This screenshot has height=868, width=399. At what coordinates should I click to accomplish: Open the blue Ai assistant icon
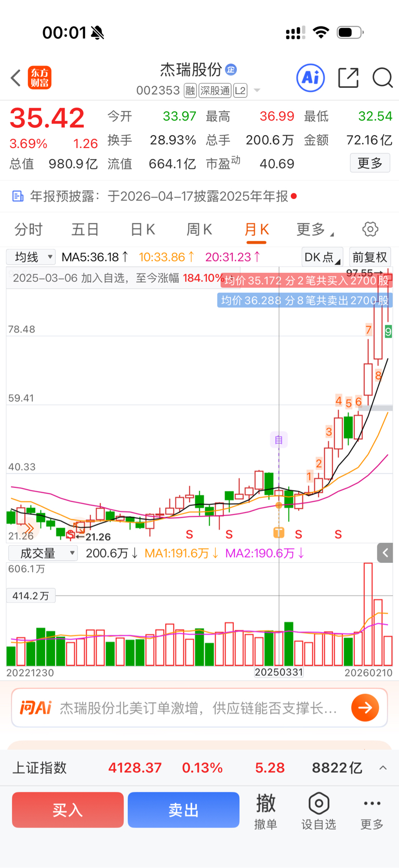click(x=311, y=78)
